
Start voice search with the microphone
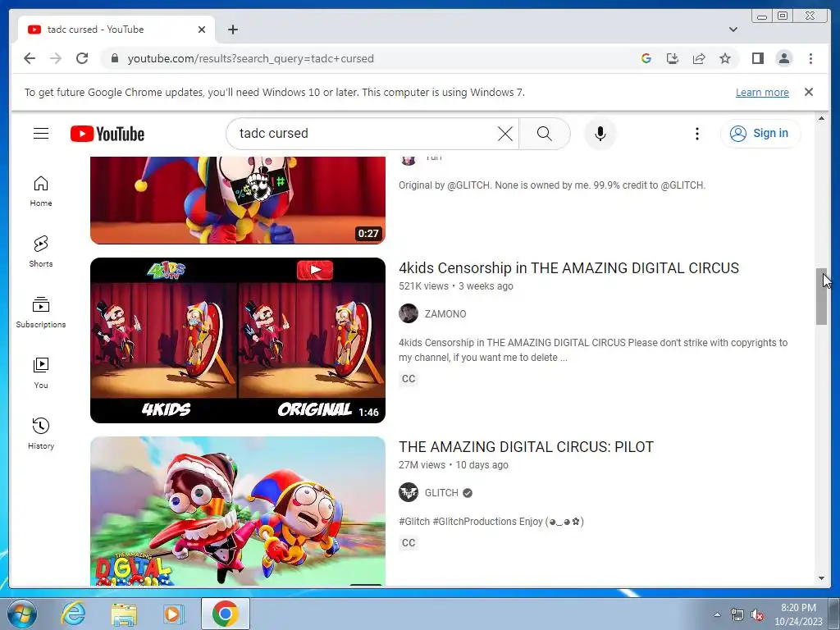point(600,134)
